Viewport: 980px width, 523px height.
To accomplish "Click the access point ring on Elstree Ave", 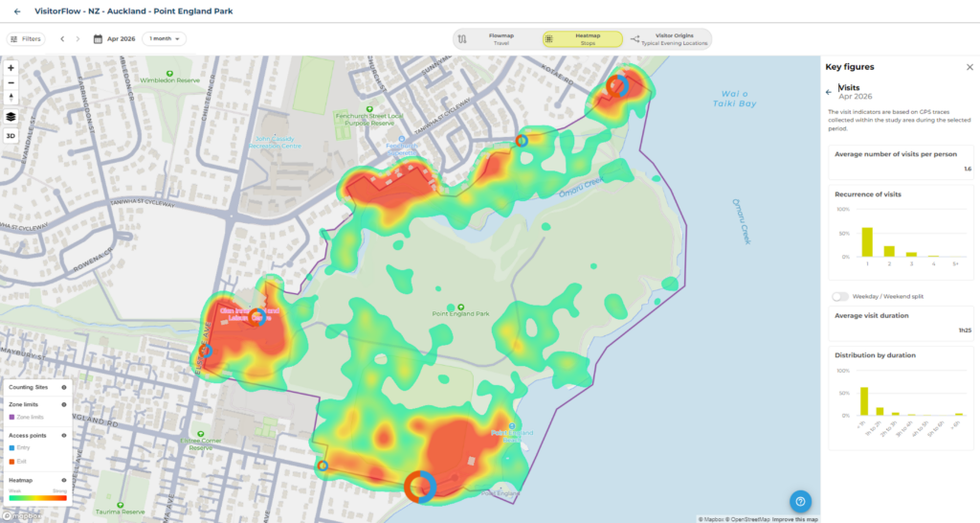I will [205, 351].
